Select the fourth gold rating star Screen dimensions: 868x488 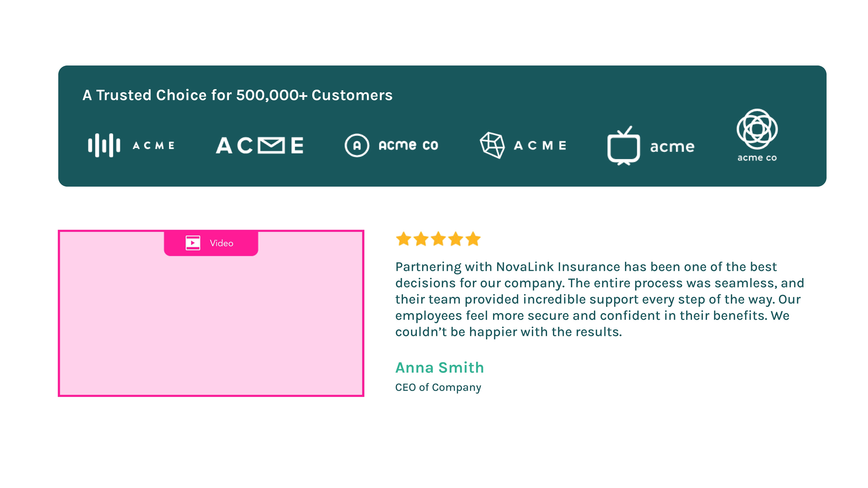(x=456, y=239)
